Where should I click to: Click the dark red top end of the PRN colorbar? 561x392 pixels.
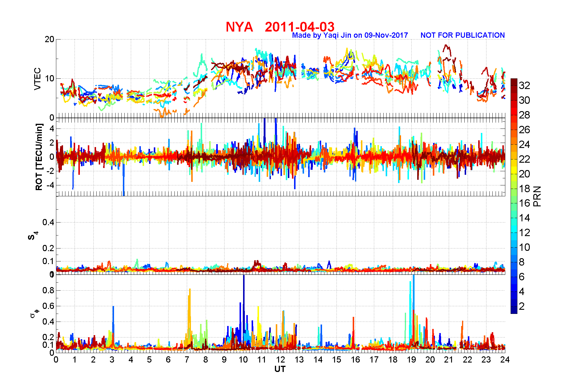(x=514, y=82)
